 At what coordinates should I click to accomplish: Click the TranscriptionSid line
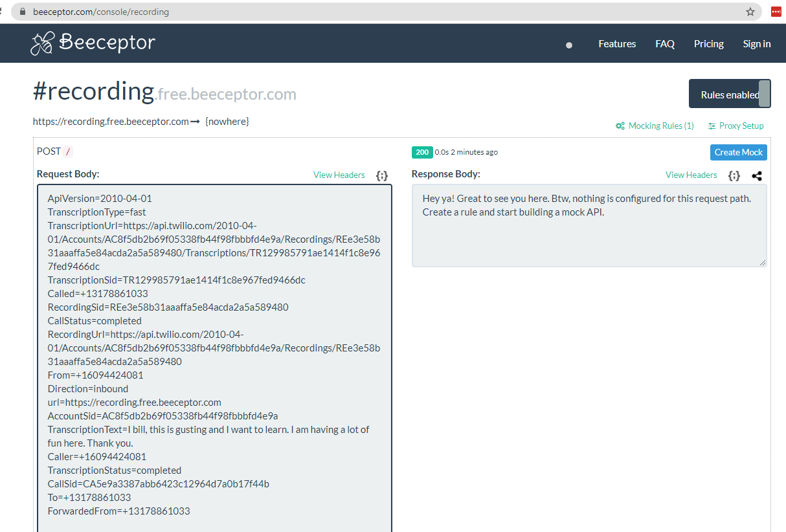pos(177,280)
